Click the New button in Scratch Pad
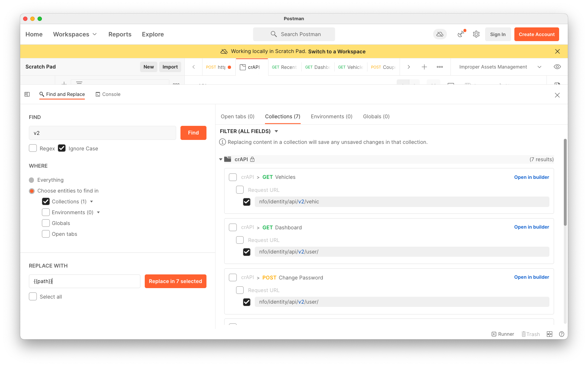This screenshot has height=366, width=588. click(149, 67)
